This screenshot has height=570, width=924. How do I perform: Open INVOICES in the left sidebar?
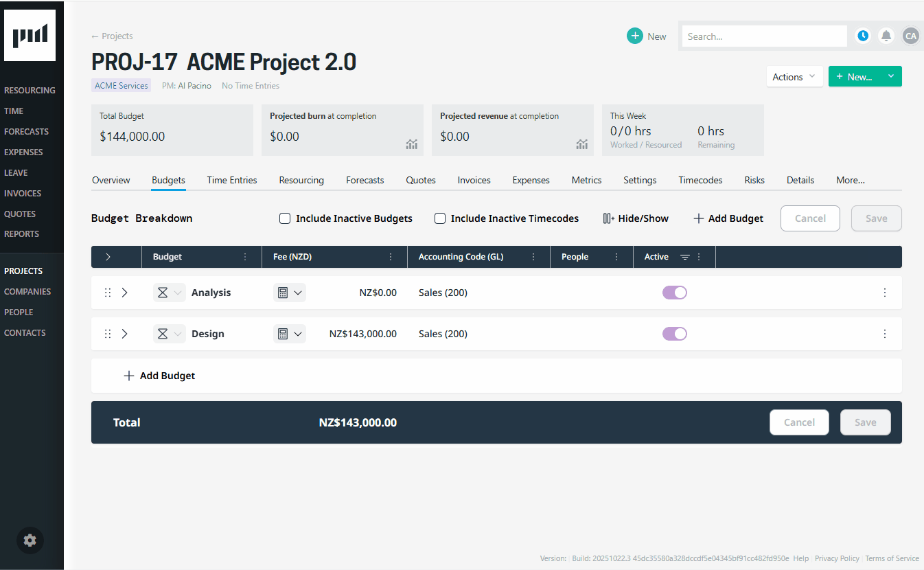tap(23, 193)
